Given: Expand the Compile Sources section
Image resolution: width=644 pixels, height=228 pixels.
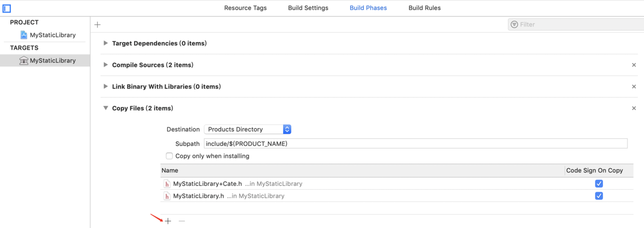Looking at the screenshot, I should 106,65.
